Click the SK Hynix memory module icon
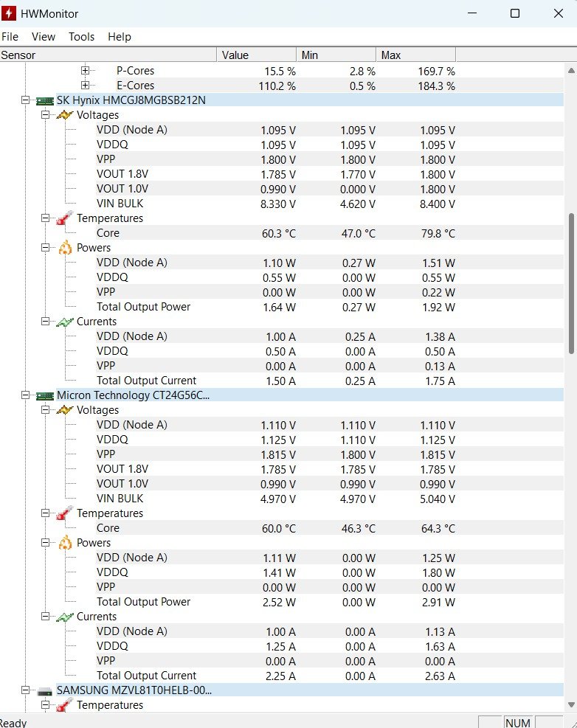Image resolution: width=577 pixels, height=728 pixels. tap(45, 100)
